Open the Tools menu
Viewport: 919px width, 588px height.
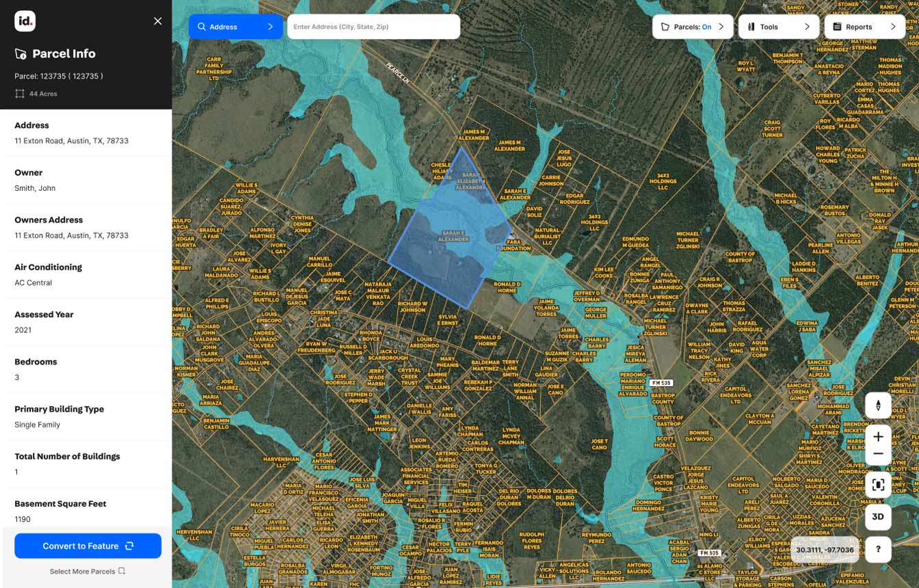coord(779,27)
